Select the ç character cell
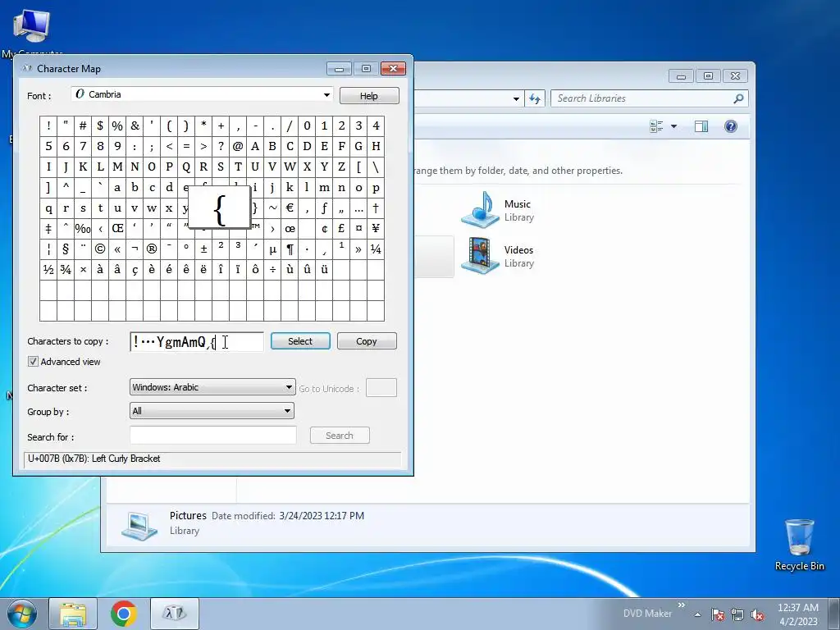840x630 pixels. tap(135, 269)
